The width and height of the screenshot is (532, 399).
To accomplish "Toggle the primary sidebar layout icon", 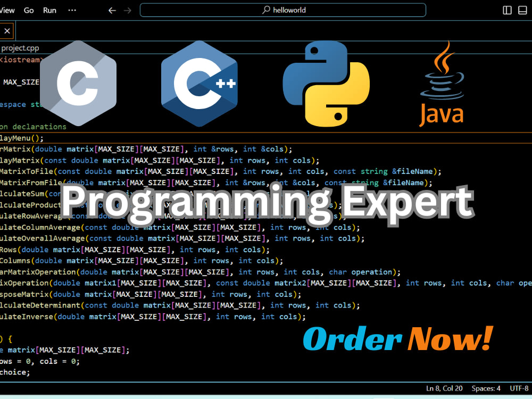I will coord(507,10).
